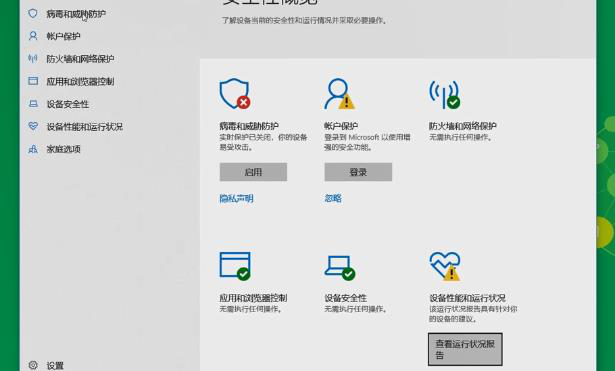Screen dimensions: 615x371
Task: Click the firewall antenna icon in sidebar
Action: pos(33,58)
